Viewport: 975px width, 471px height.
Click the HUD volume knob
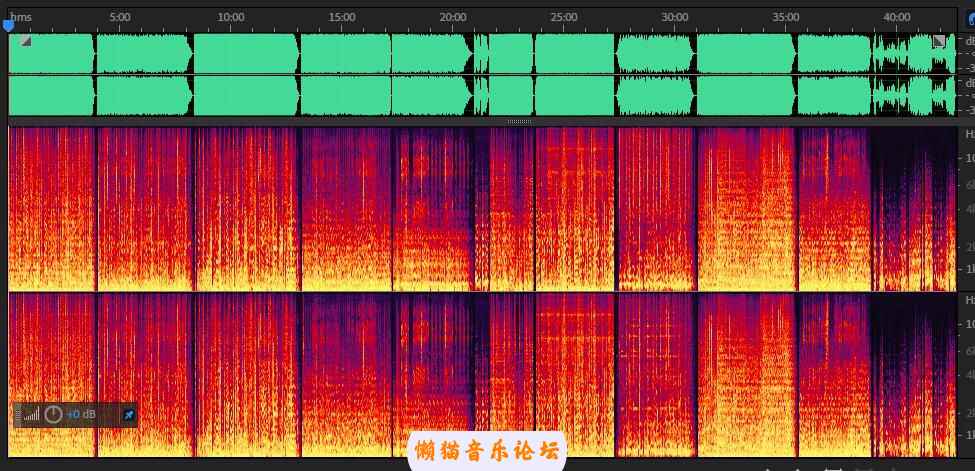(53, 414)
